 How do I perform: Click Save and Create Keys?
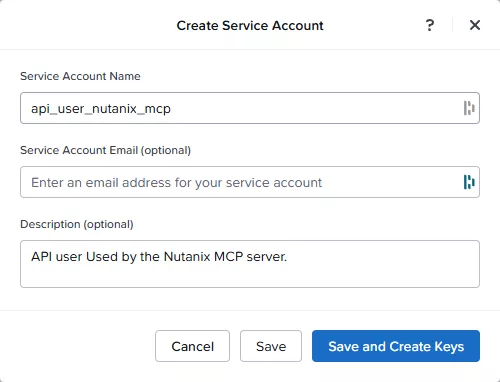coord(396,346)
